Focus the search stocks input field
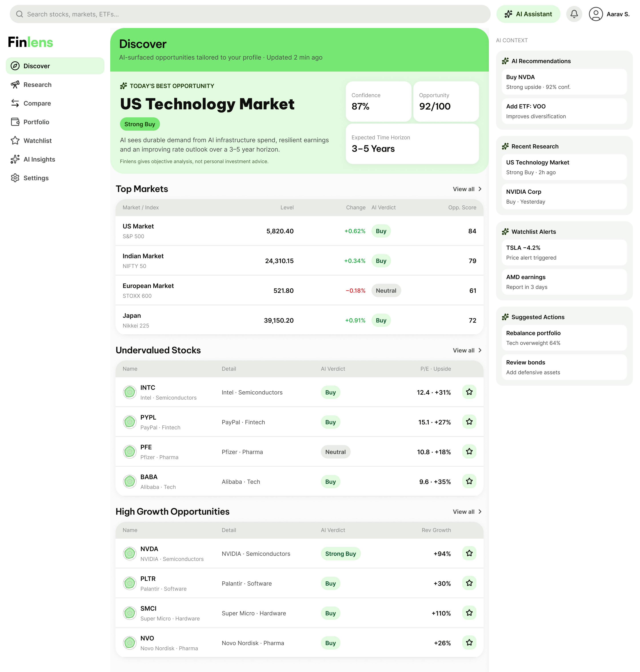 250,14
